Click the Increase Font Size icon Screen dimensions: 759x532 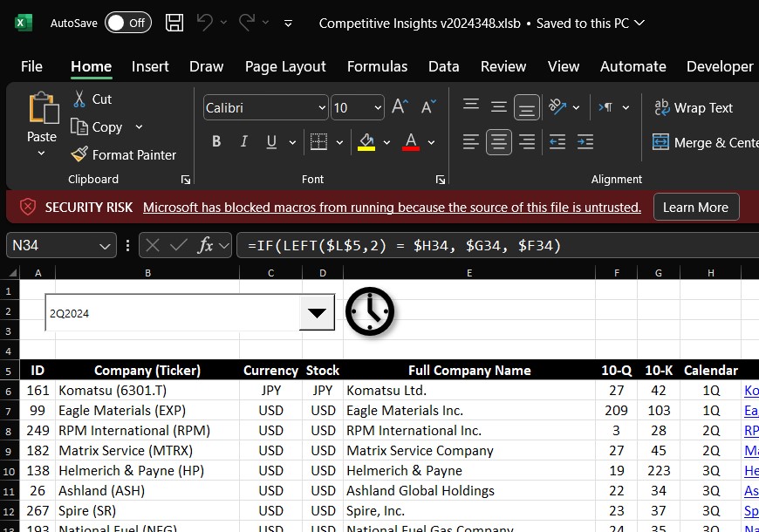pos(400,107)
